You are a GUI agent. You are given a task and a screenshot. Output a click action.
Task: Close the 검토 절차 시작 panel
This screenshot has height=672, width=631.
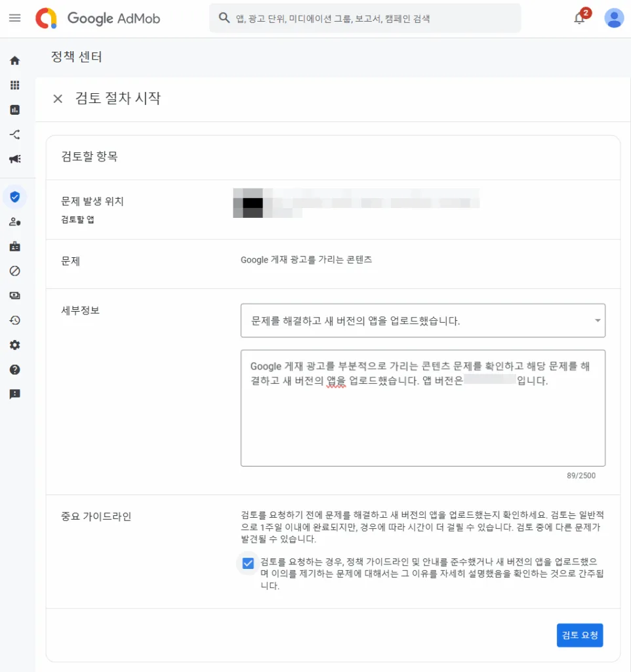[x=58, y=98]
